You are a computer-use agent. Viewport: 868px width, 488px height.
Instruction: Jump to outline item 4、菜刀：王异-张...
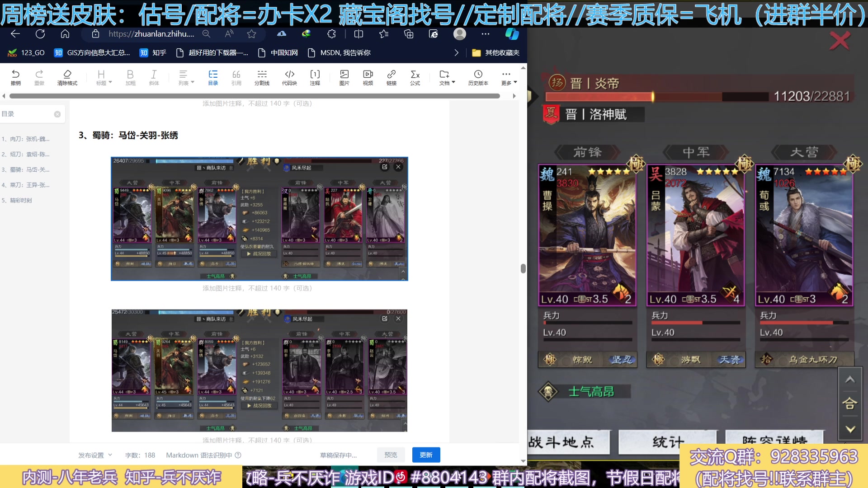pyautogui.click(x=25, y=185)
